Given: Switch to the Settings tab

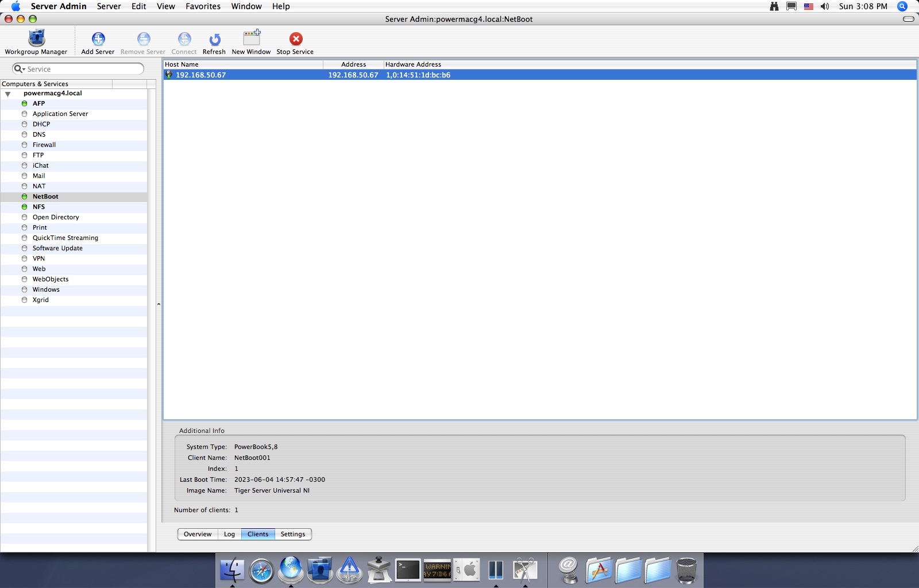Looking at the screenshot, I should [x=293, y=534].
